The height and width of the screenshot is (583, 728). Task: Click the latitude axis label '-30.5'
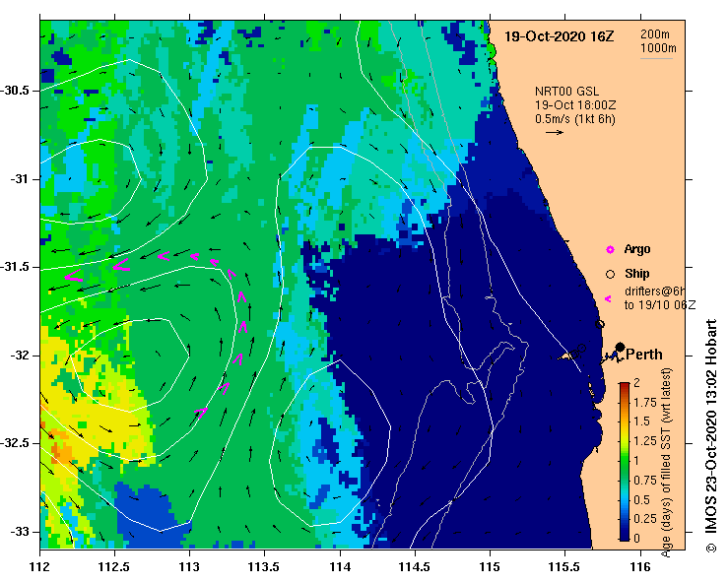pos(15,91)
